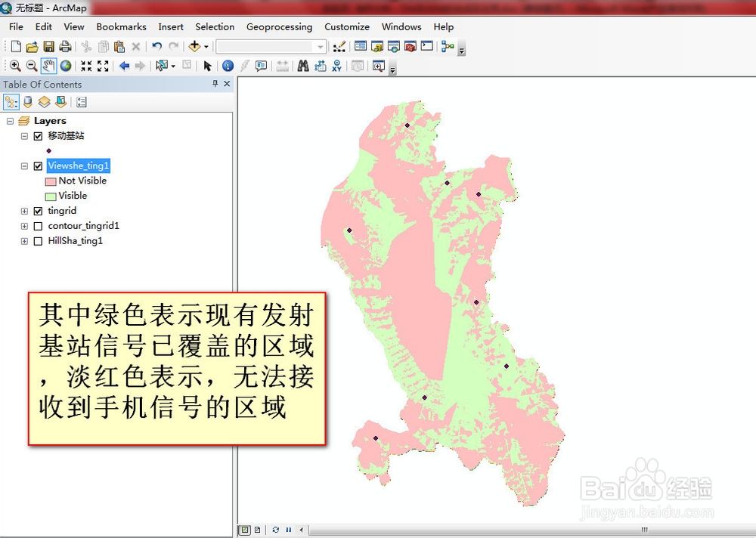Select the Viewshe_ting1 layer name

79,165
